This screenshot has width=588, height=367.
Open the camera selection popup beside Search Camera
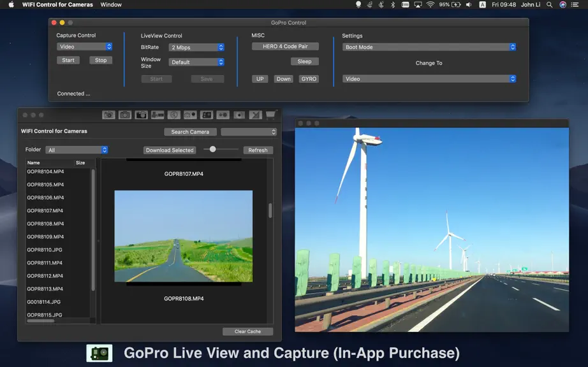click(x=249, y=132)
